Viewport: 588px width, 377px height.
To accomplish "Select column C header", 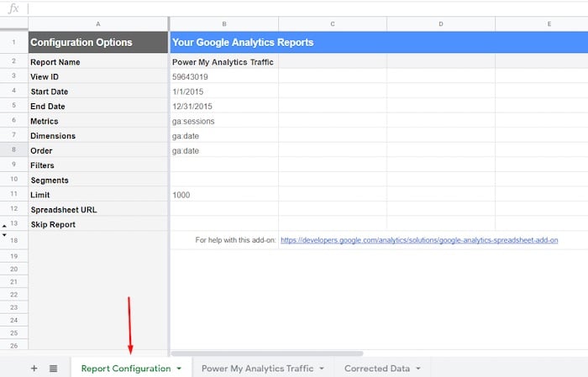I will pos(333,24).
